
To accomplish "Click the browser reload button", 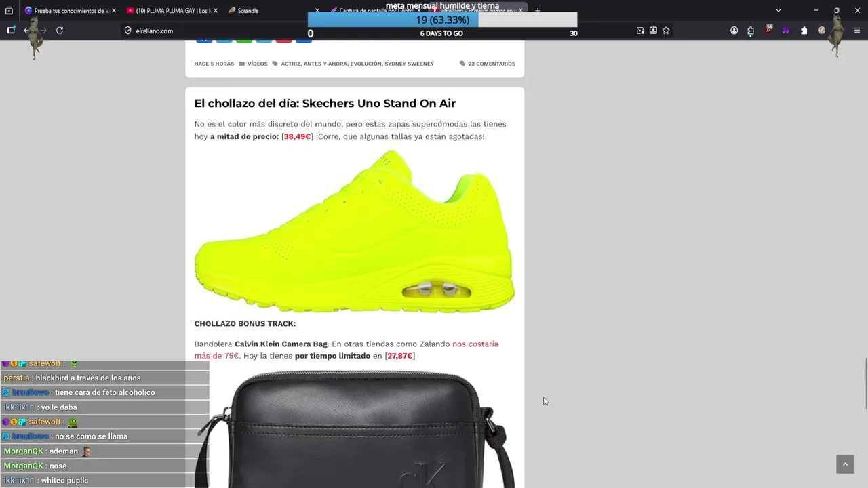I will click(60, 30).
